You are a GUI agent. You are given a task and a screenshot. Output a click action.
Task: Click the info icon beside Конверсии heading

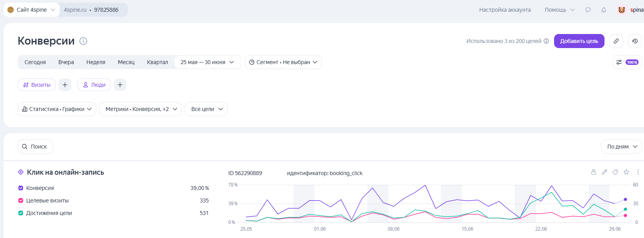pyautogui.click(x=83, y=41)
